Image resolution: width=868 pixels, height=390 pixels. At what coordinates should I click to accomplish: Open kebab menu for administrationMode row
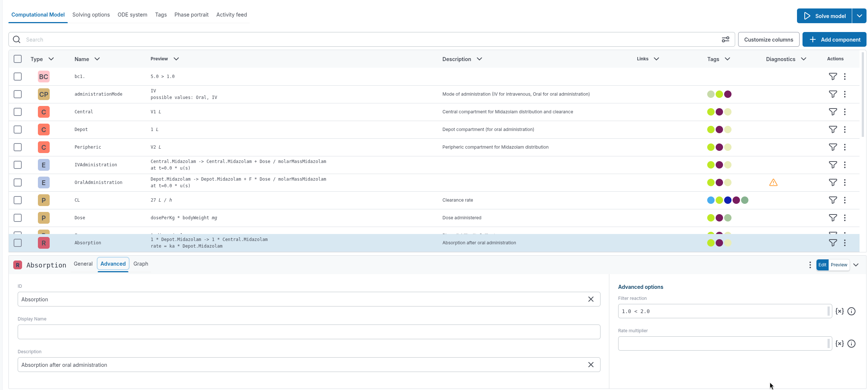845,94
